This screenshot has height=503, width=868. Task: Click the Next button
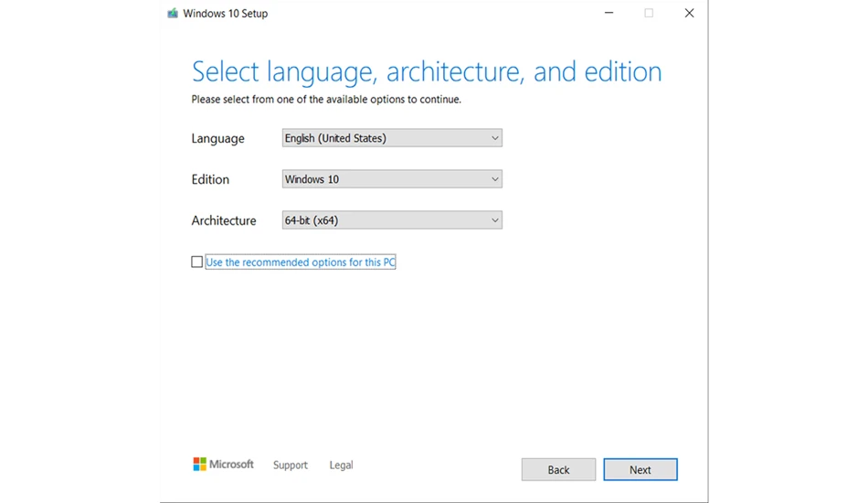click(x=640, y=470)
